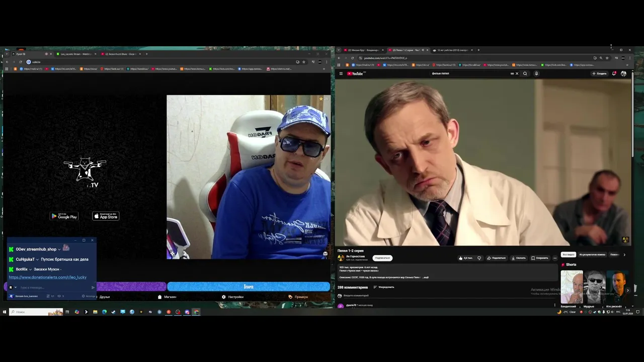Select the 'Все видео' filter chip
The width and height of the screenshot is (644, 362).
[x=568, y=254]
